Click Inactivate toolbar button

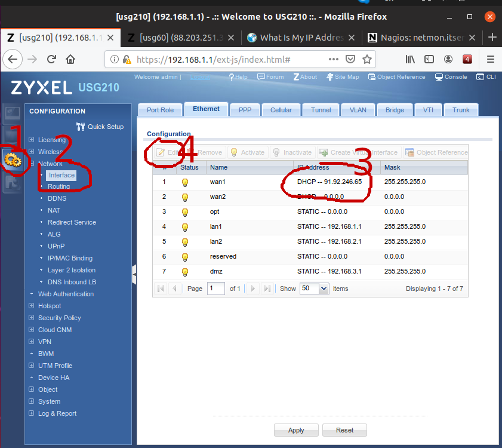coord(293,152)
